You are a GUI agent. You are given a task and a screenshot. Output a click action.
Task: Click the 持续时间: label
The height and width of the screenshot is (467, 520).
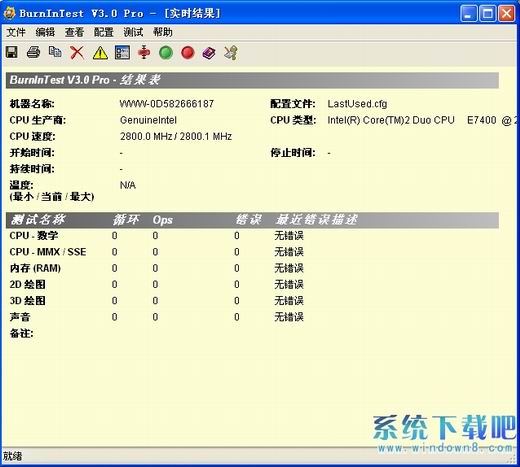point(32,169)
